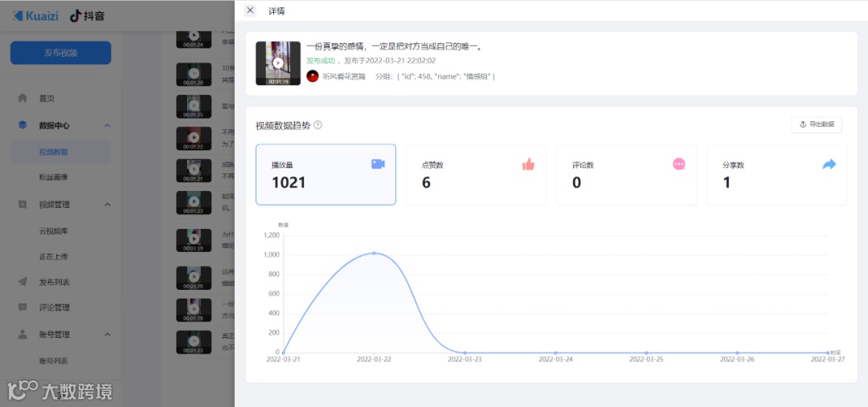Click the list video thumbnail with duration 00:01:22
This screenshot has width=868, height=407.
point(194,139)
